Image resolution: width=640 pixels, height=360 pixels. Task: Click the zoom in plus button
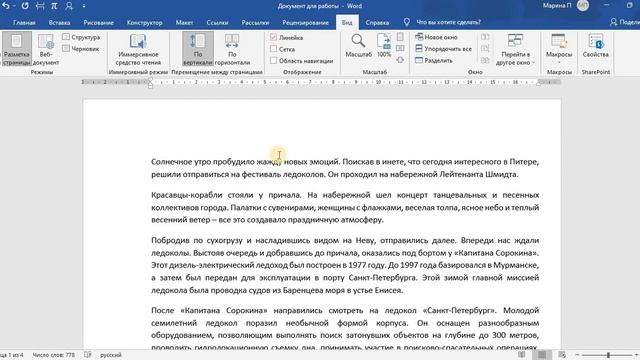(x=636, y=355)
